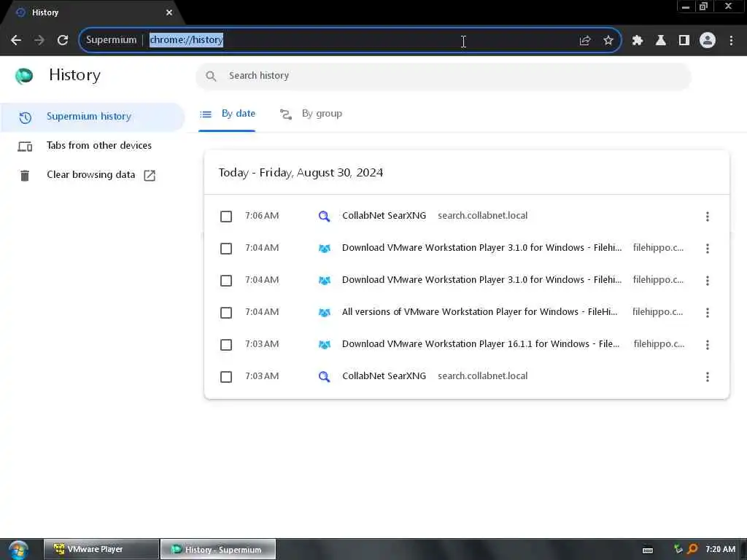Click the Supermium site chip in address bar

coord(111,40)
